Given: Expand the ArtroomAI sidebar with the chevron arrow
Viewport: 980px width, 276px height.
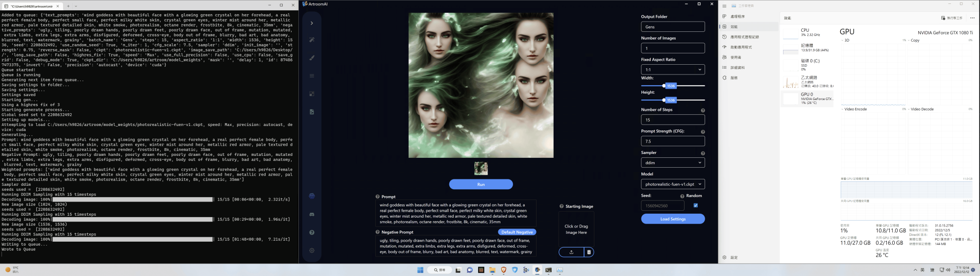Looking at the screenshot, I should coord(312,23).
